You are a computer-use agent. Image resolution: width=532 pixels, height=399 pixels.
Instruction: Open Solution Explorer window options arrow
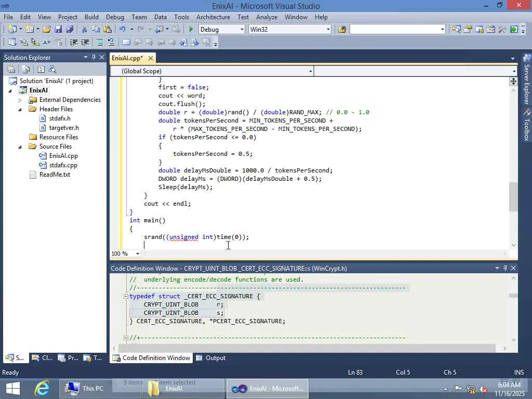click(86, 57)
